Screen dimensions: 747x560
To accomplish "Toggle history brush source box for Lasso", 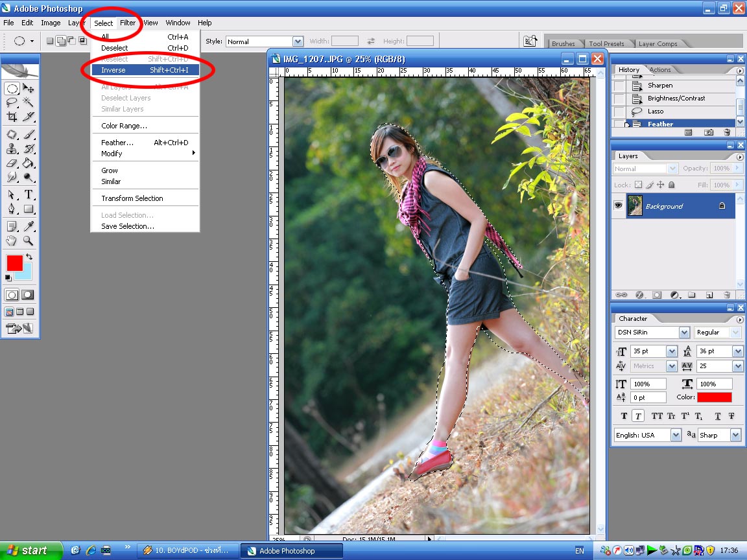I will (619, 111).
